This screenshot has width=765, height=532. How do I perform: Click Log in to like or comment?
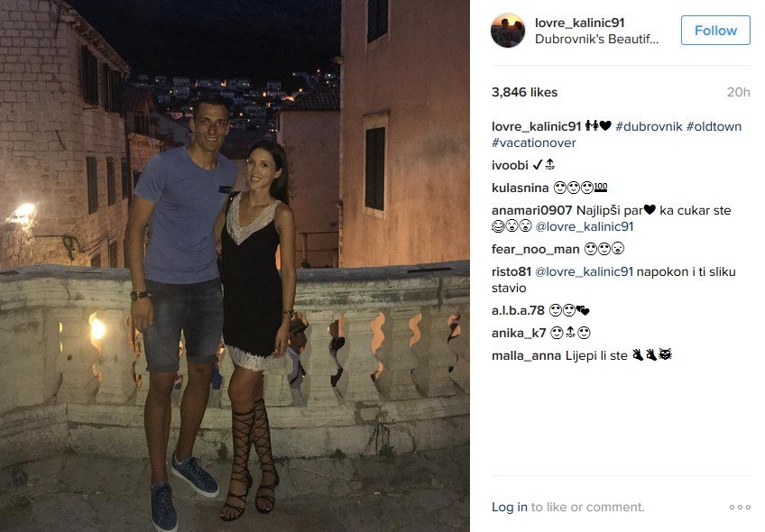coord(510,507)
